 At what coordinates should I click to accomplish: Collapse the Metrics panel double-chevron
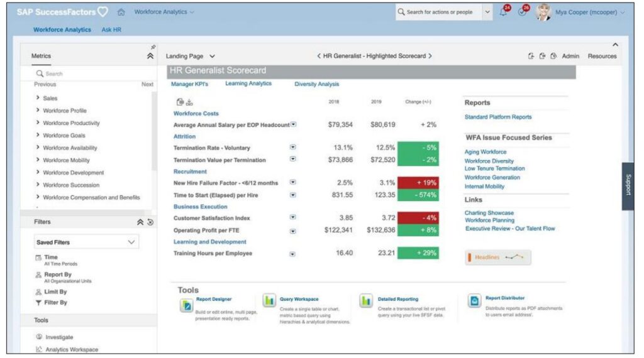(150, 56)
